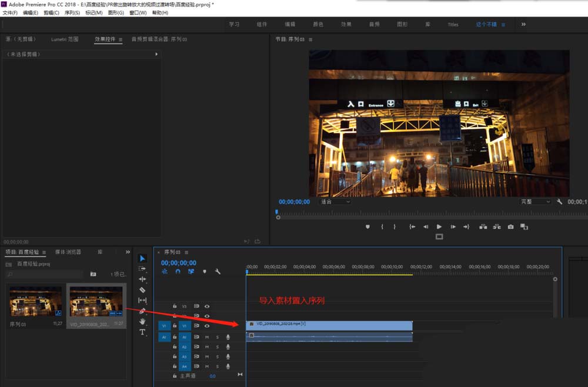Mute audio track A1
Viewport: 588px width, 387px height.
[x=208, y=337]
